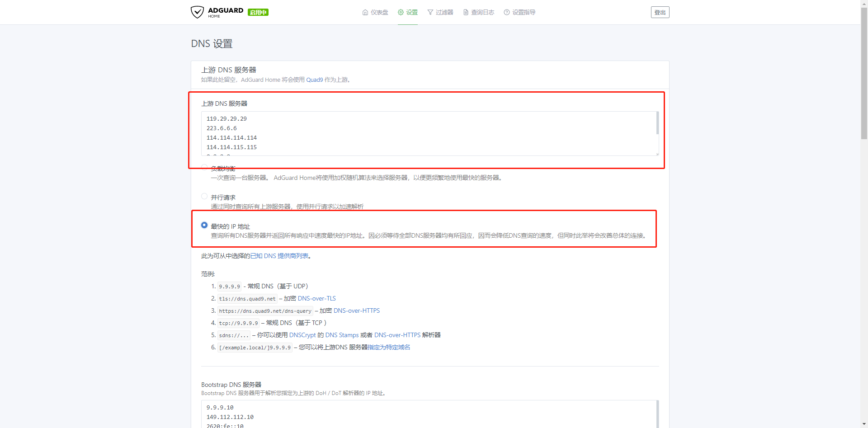Click the 登出 logout button
The width and height of the screenshot is (868, 428).
(x=660, y=12)
